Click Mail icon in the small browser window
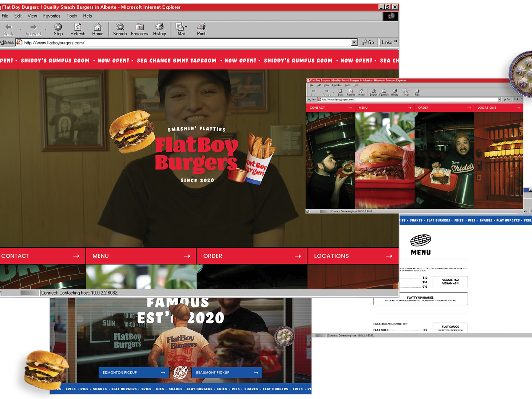The width and height of the screenshot is (532, 399). (x=405, y=91)
